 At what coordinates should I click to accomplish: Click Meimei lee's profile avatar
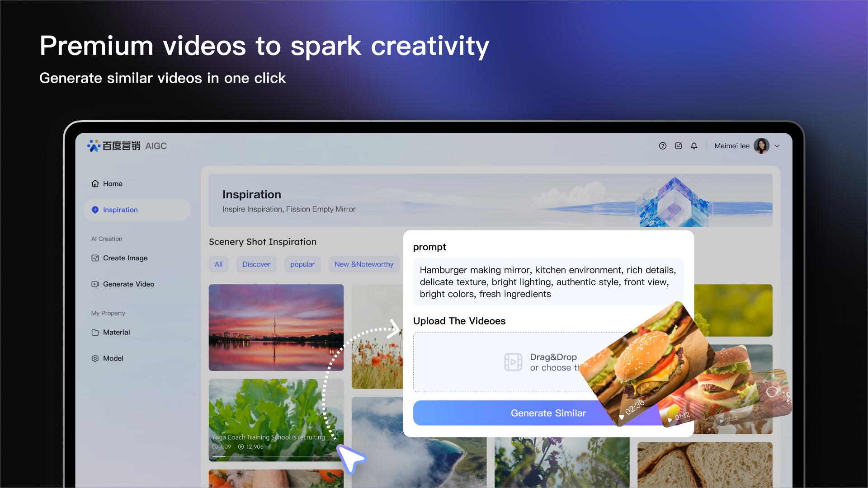coord(761,146)
